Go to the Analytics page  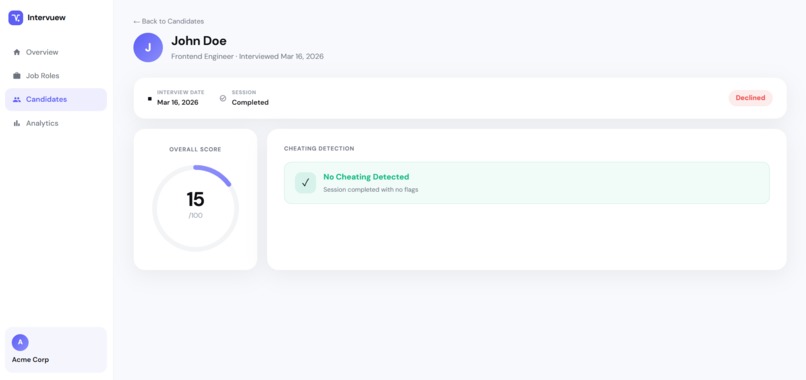pyautogui.click(x=56, y=123)
